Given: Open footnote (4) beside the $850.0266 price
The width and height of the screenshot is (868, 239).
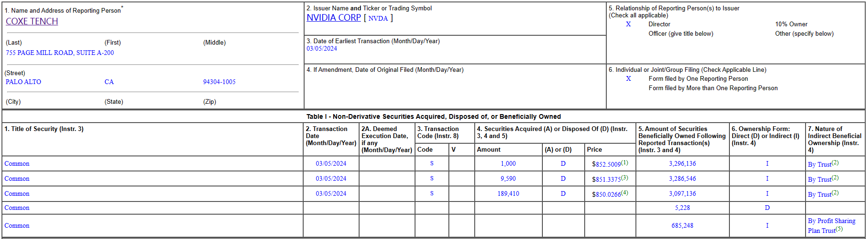Looking at the screenshot, I should coord(625,193).
